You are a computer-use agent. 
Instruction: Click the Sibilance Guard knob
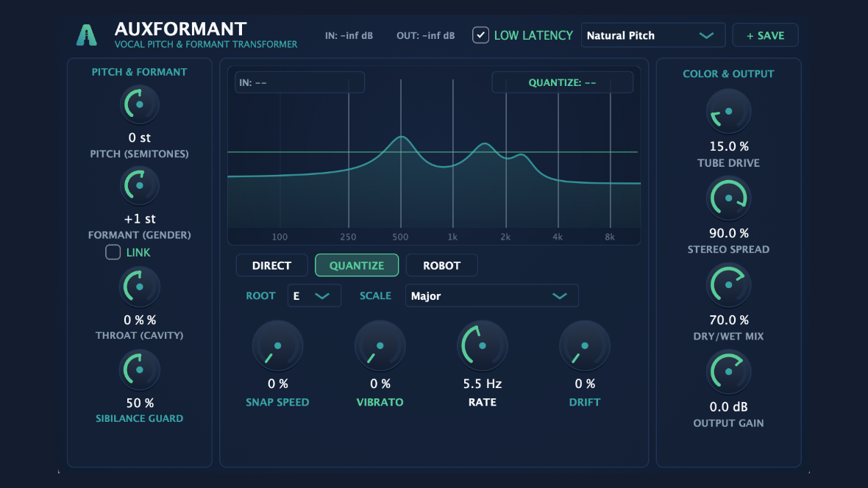(x=140, y=370)
